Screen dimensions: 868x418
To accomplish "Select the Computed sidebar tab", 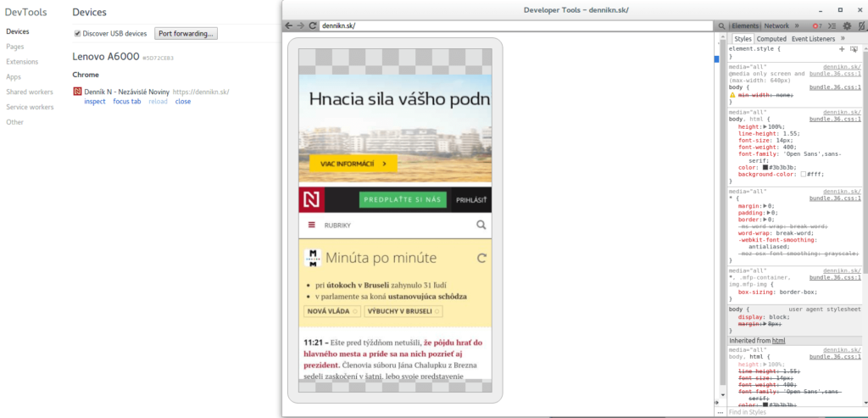I will pos(771,39).
